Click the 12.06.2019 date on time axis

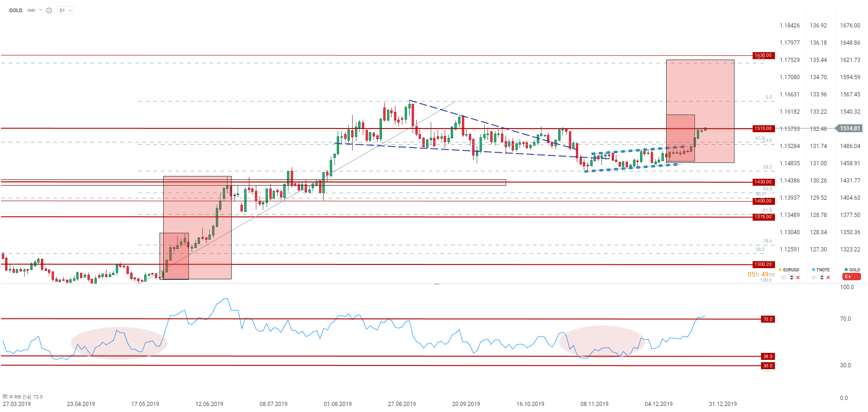click(209, 404)
